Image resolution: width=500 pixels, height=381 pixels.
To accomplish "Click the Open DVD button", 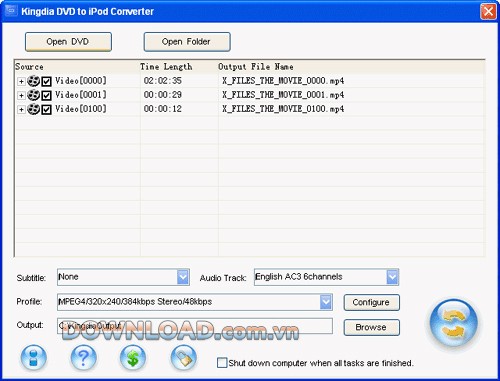I will [68, 42].
